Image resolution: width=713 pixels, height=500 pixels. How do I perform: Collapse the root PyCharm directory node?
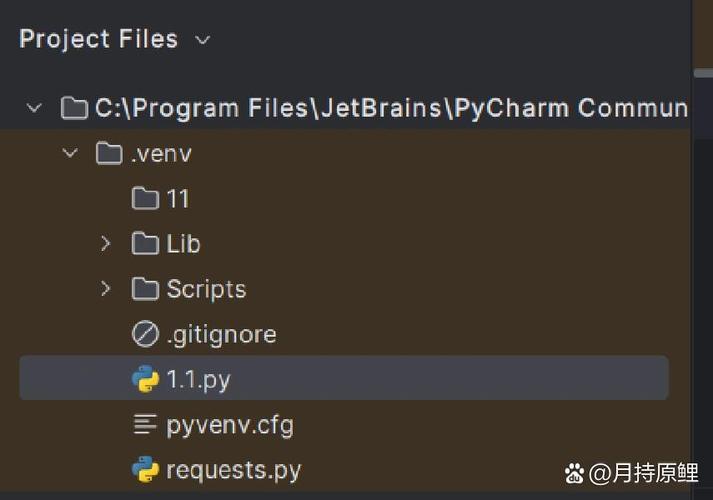point(35,108)
